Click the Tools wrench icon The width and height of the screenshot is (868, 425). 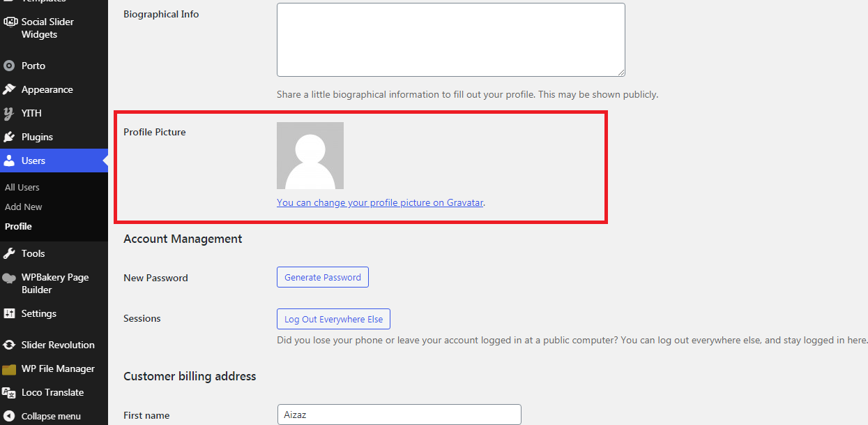(9, 253)
